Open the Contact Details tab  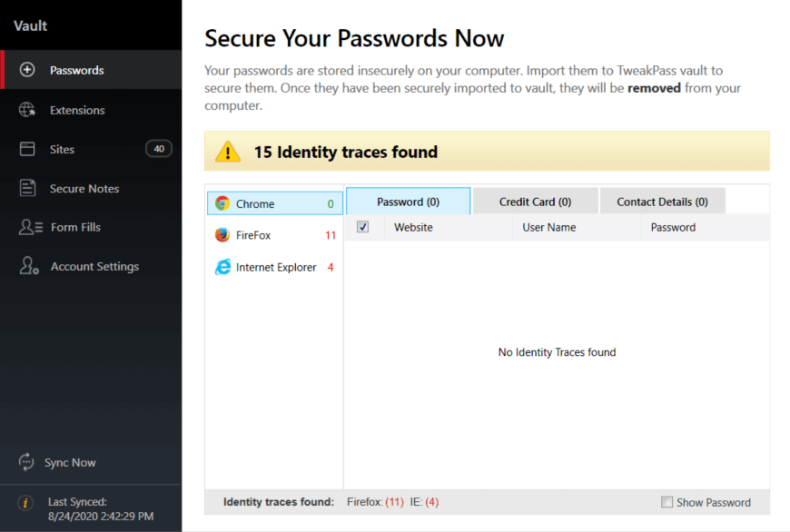(662, 200)
